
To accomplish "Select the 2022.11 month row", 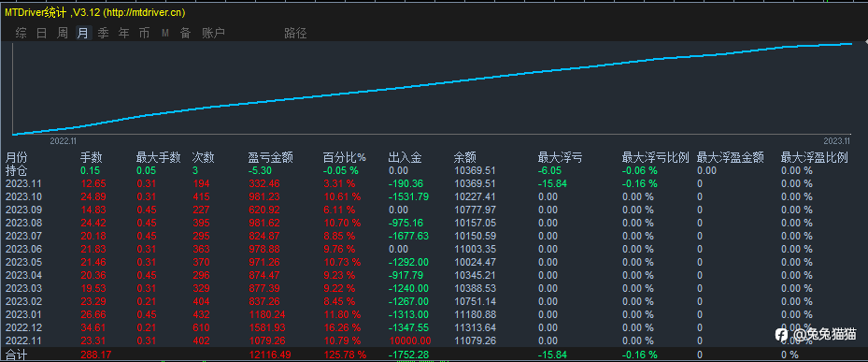I will (434, 340).
